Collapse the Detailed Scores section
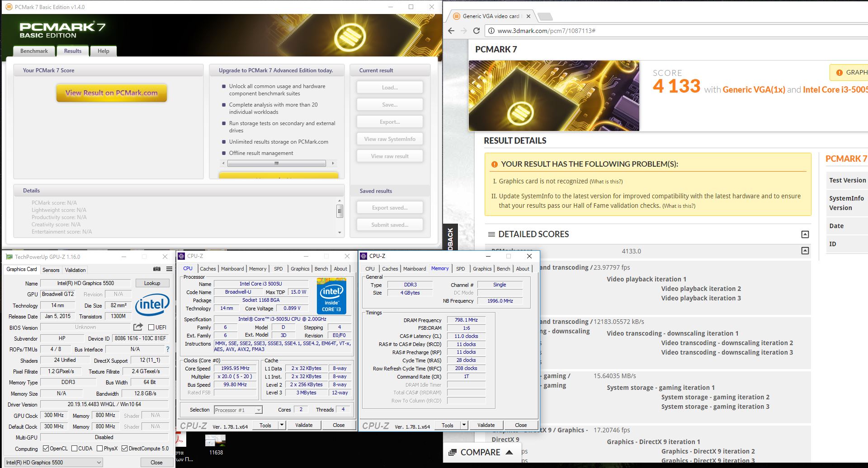868x468 pixels. click(805, 234)
